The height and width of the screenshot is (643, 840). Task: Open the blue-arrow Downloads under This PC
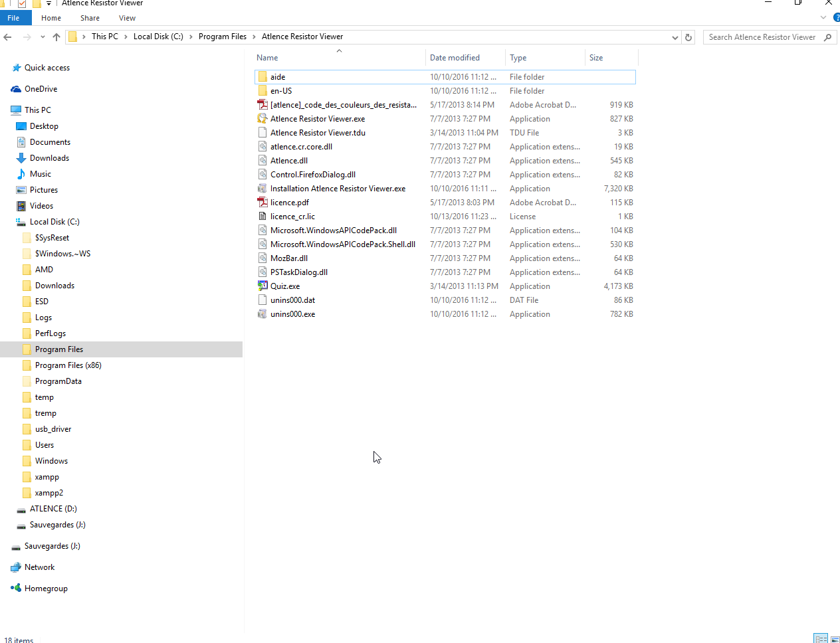(49, 158)
